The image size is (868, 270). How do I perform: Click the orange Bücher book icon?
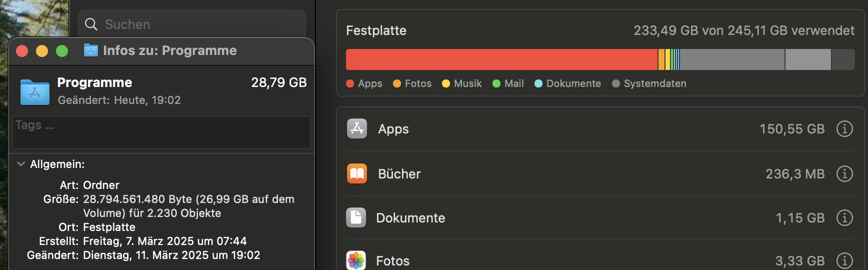[x=357, y=174]
